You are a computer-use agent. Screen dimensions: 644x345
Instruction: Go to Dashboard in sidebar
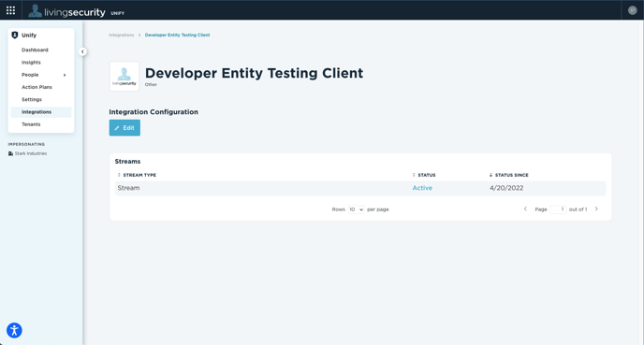[35, 50]
